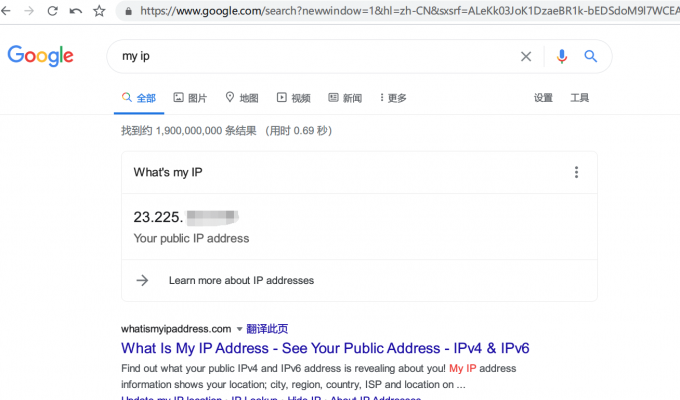680x400 pixels.
Task: Bookmark the page with star icon
Action: (x=99, y=11)
